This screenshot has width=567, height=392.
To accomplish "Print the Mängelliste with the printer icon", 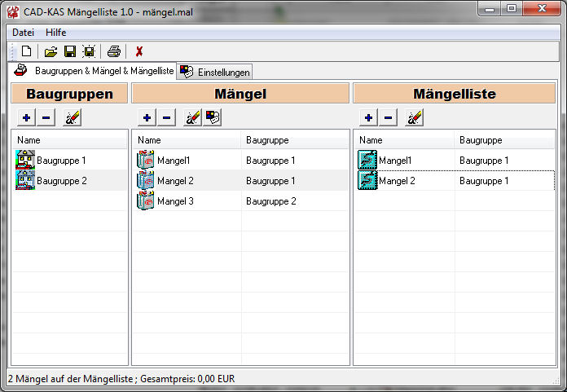I will click(x=114, y=51).
